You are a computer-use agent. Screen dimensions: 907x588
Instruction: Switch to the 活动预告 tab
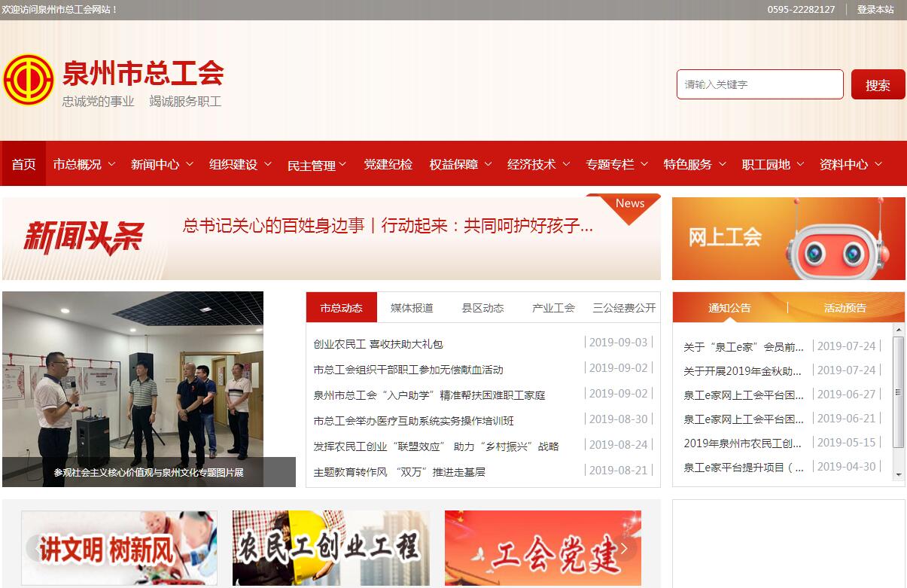coord(845,308)
